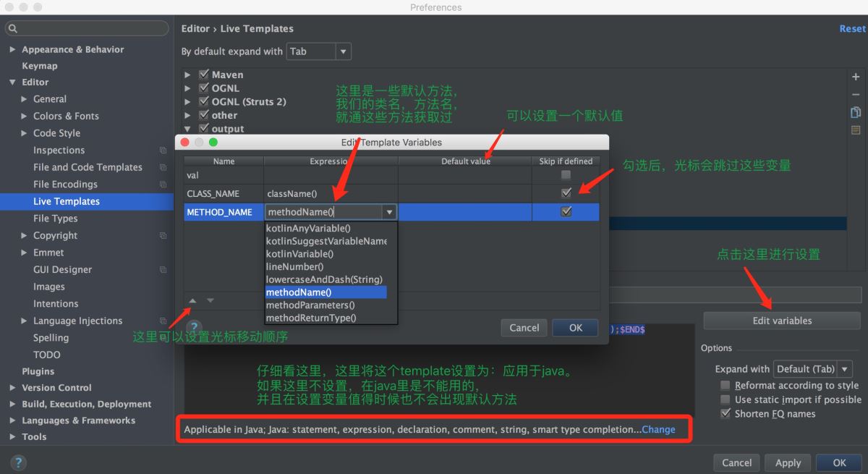This screenshot has height=474, width=868.
Task: Toggle the Maven template group checkbox
Action: 204,75
